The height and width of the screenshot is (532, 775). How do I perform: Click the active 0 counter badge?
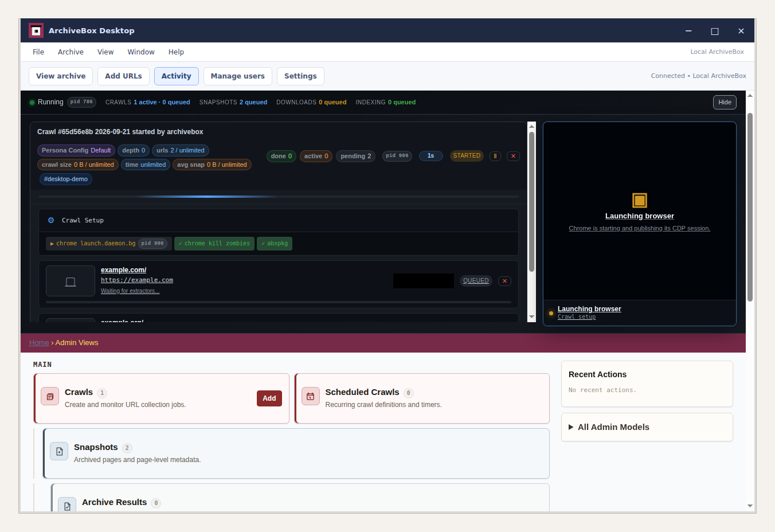[316, 156]
